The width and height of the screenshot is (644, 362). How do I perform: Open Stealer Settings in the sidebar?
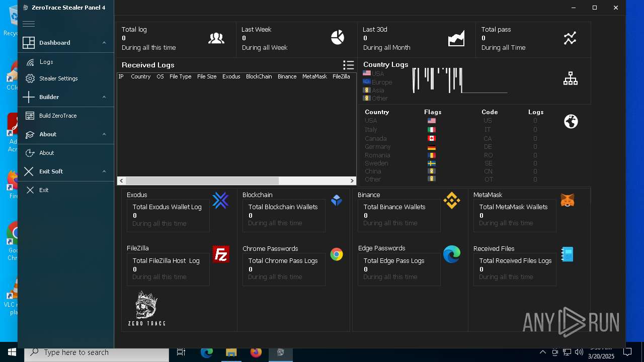[x=58, y=78]
